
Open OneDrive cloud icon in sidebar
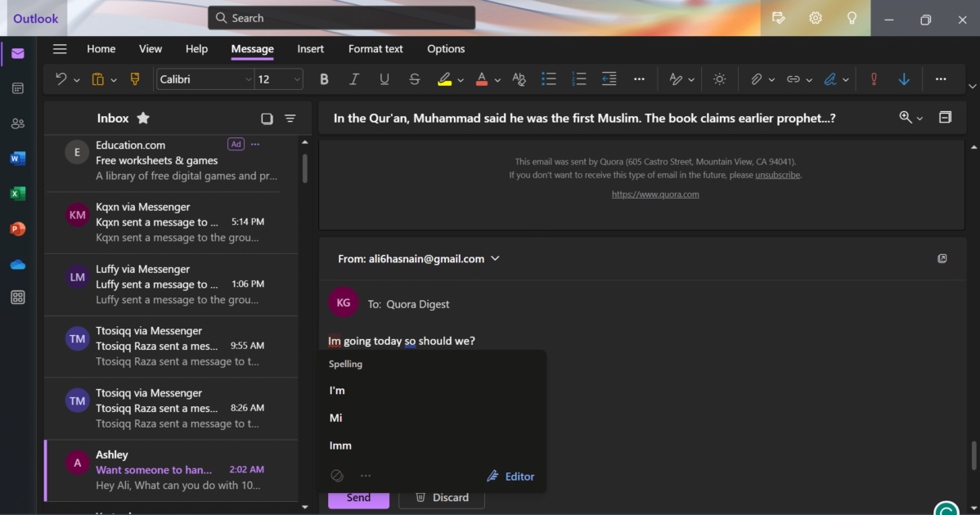point(17,265)
